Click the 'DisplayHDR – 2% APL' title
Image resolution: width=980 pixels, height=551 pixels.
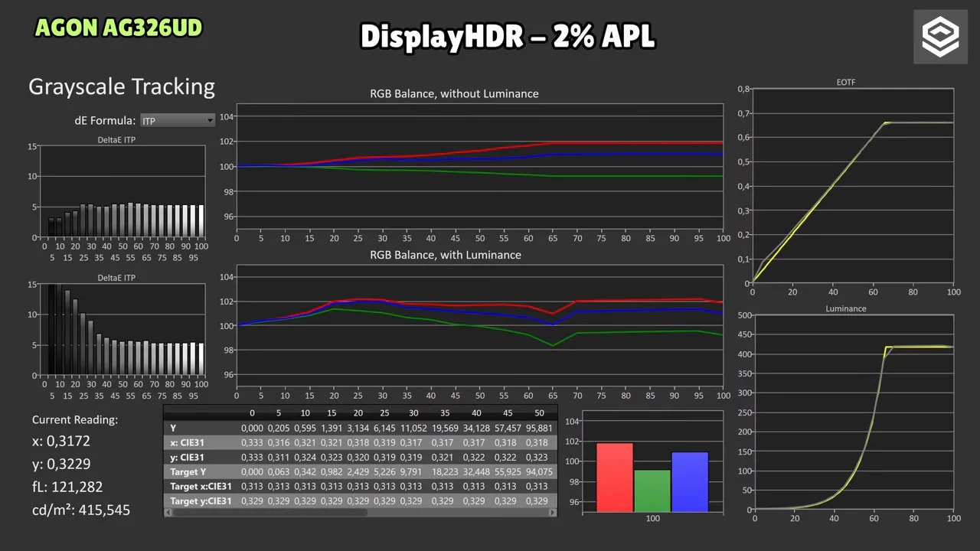[508, 37]
